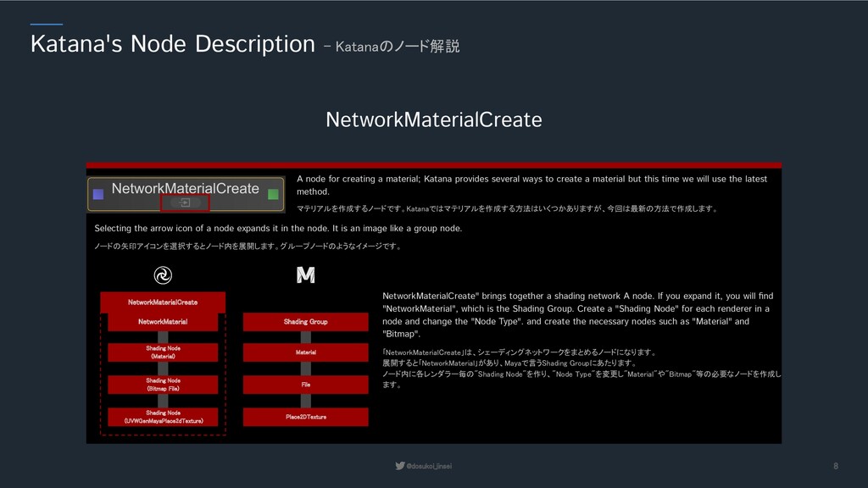Click the Twitter bird icon in footer

coord(400,466)
